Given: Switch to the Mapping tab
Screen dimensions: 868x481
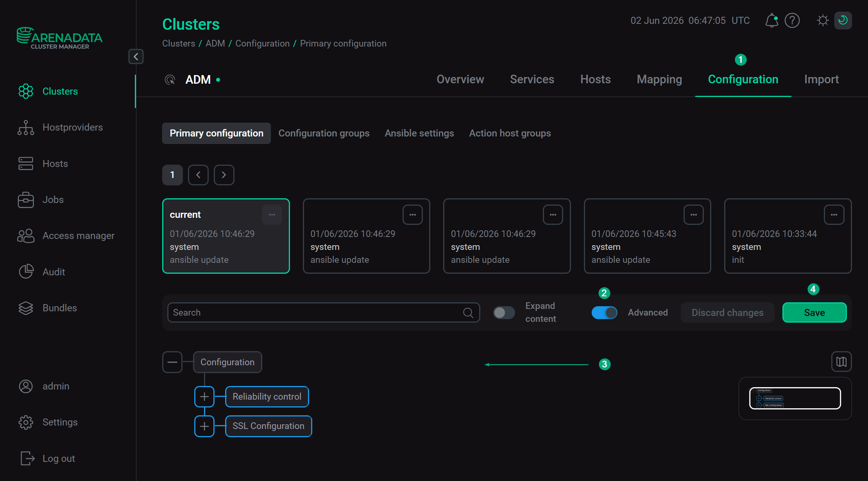Looking at the screenshot, I should click(659, 79).
